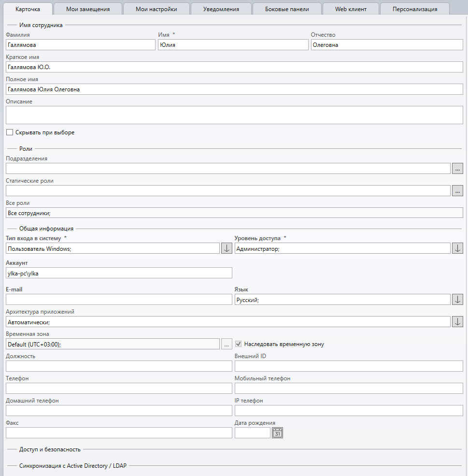The image size is (468, 476).
Task: Toggle Скрывать при выборе checkbox
Action: (10, 132)
